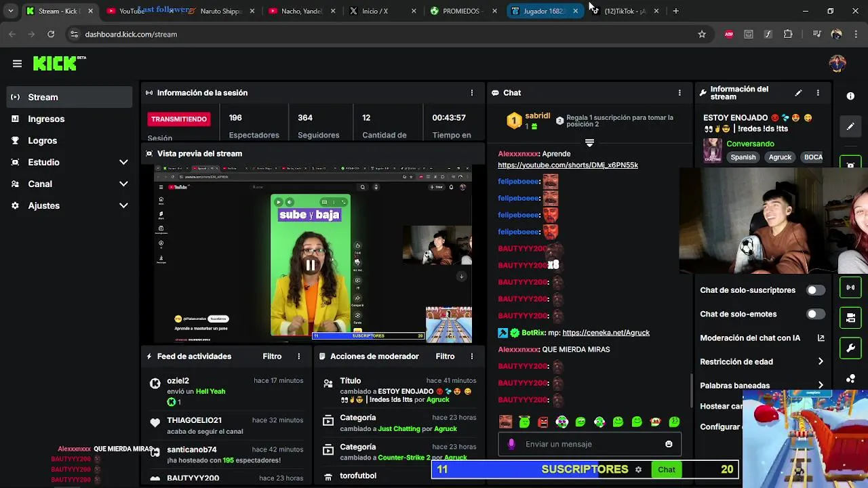Open Ingresos in the sidebar

click(70, 119)
